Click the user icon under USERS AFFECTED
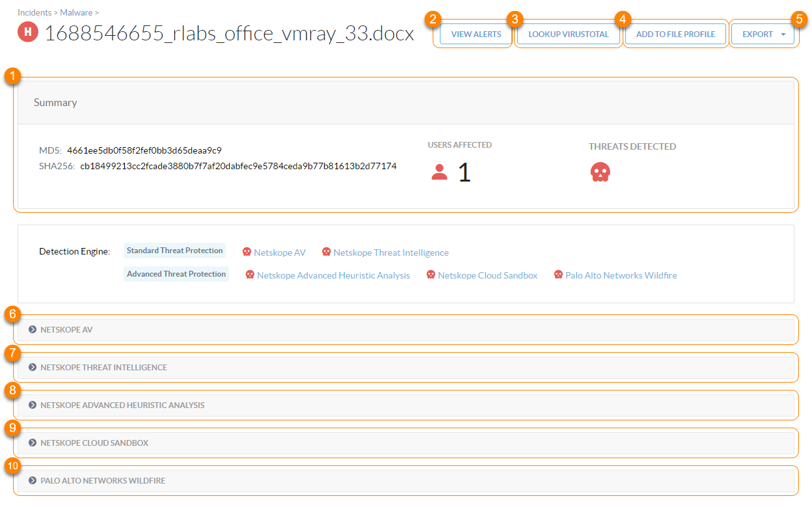Screen dimensions: 812x507 (439, 172)
